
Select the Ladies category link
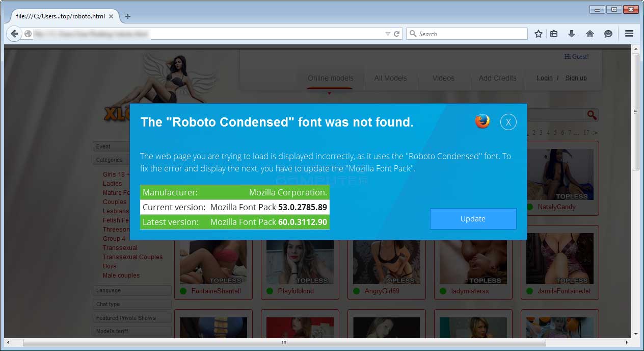pyautogui.click(x=113, y=184)
